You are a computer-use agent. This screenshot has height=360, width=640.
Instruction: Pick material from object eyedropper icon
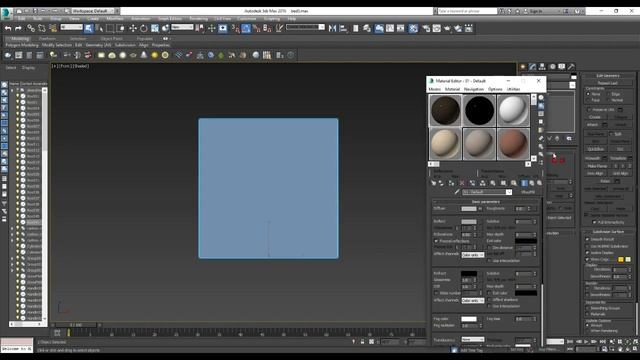click(x=457, y=192)
